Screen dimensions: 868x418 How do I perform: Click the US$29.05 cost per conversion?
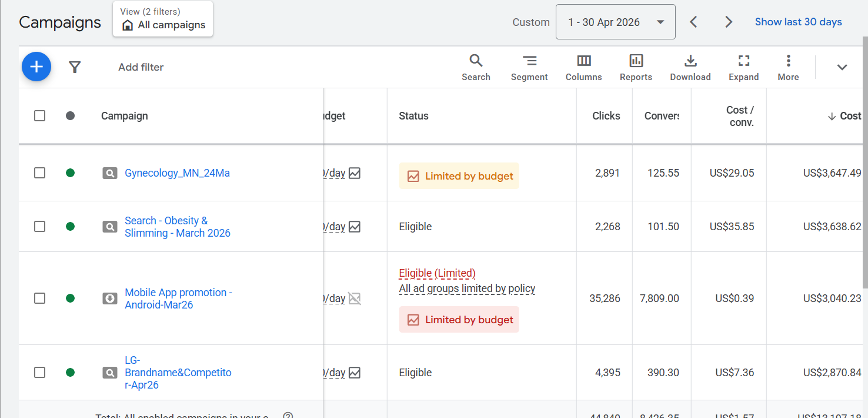pos(732,173)
